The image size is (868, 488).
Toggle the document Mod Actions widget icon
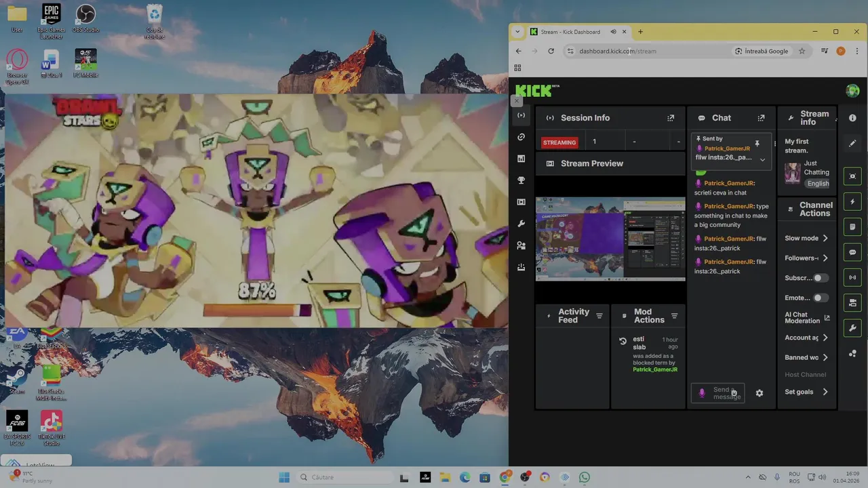pyautogui.click(x=852, y=227)
